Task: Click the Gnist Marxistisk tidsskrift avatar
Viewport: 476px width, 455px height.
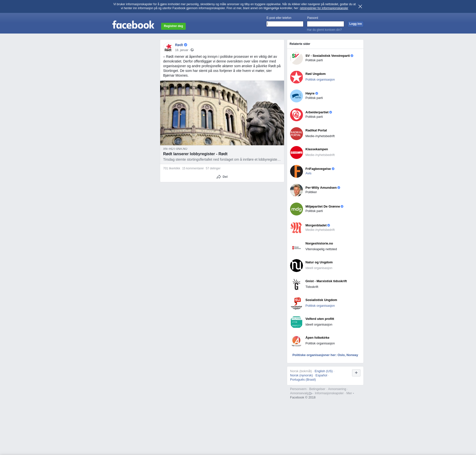Action: tap(297, 284)
